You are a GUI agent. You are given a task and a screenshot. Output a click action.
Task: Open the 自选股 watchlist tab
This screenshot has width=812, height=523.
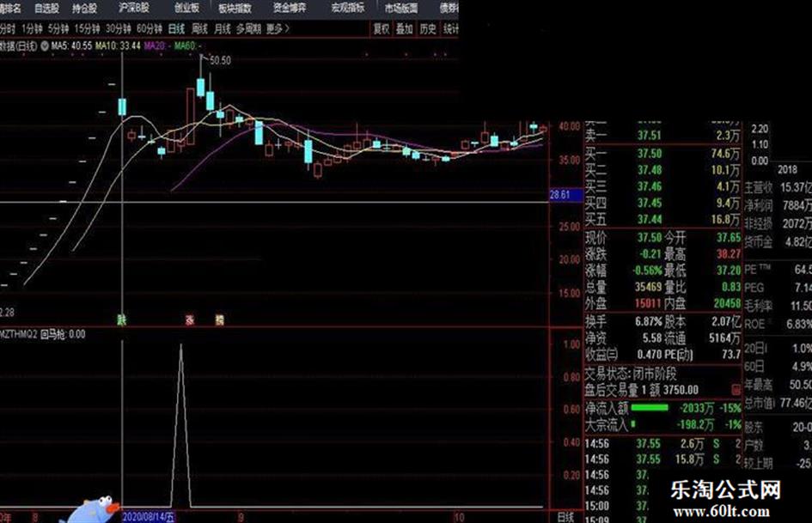(x=46, y=8)
